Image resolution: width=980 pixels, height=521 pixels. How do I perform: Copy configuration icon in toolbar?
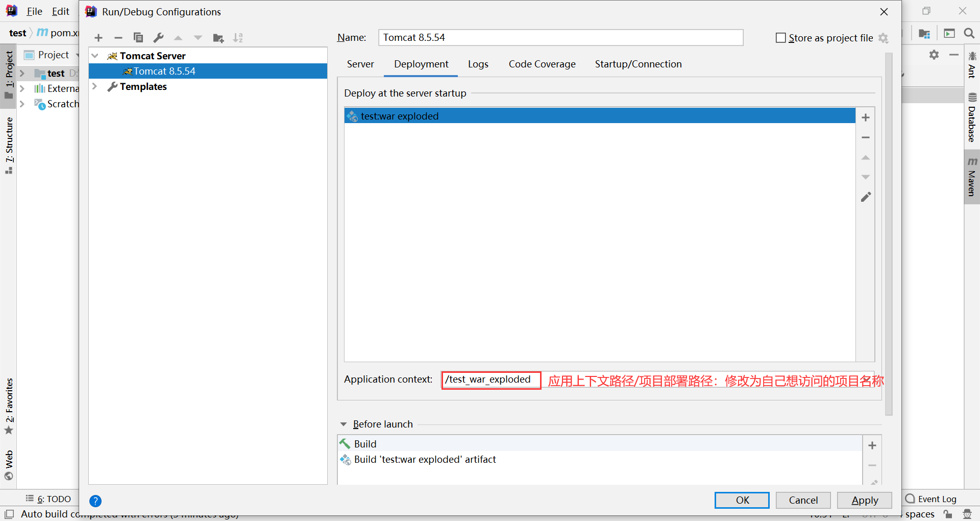138,37
